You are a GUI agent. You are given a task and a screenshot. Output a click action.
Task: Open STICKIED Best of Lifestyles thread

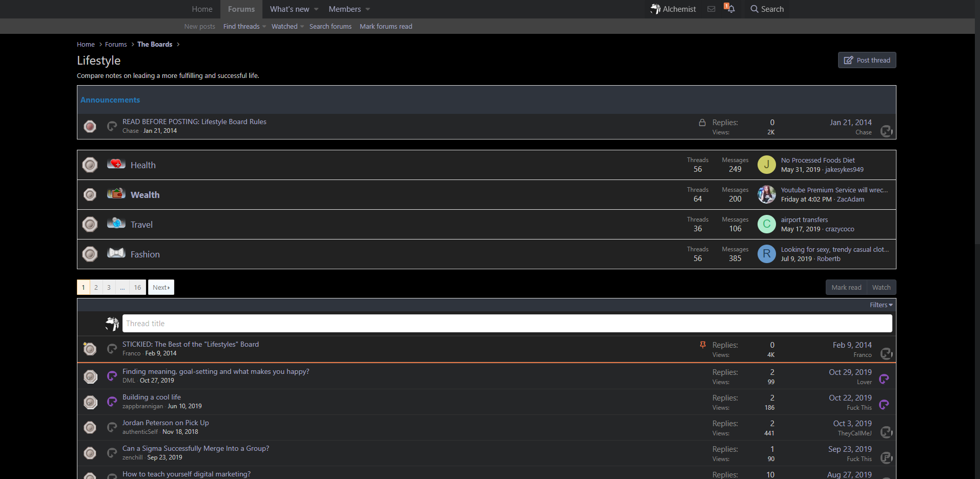click(191, 344)
